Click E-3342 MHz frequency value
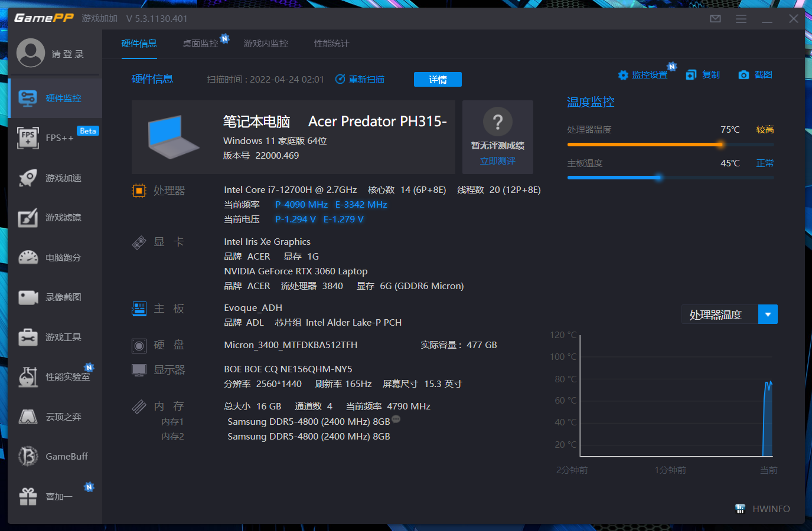 click(x=361, y=205)
